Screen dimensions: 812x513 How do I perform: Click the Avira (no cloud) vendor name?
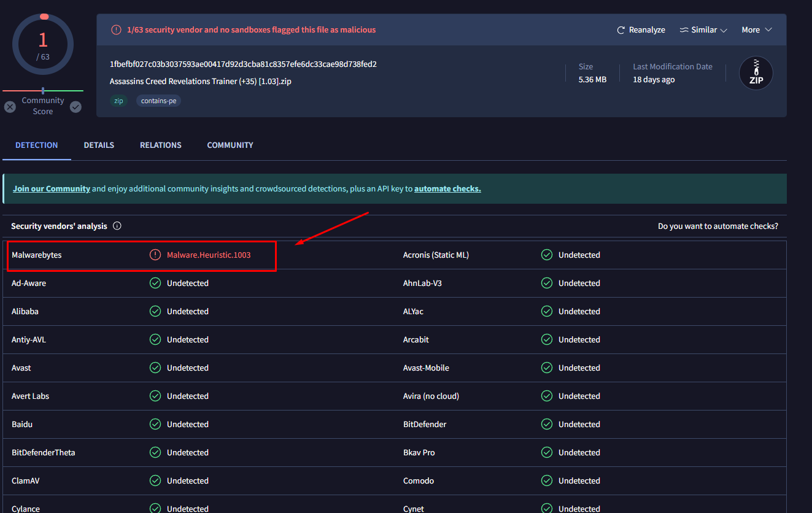tap(431, 396)
